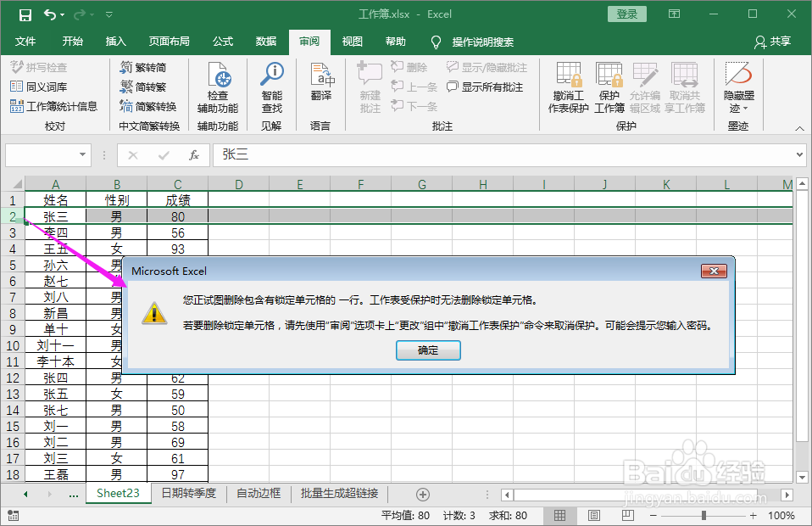Open 工作簿统计信息
Screen dimensions: 812x526
[x=54, y=106]
